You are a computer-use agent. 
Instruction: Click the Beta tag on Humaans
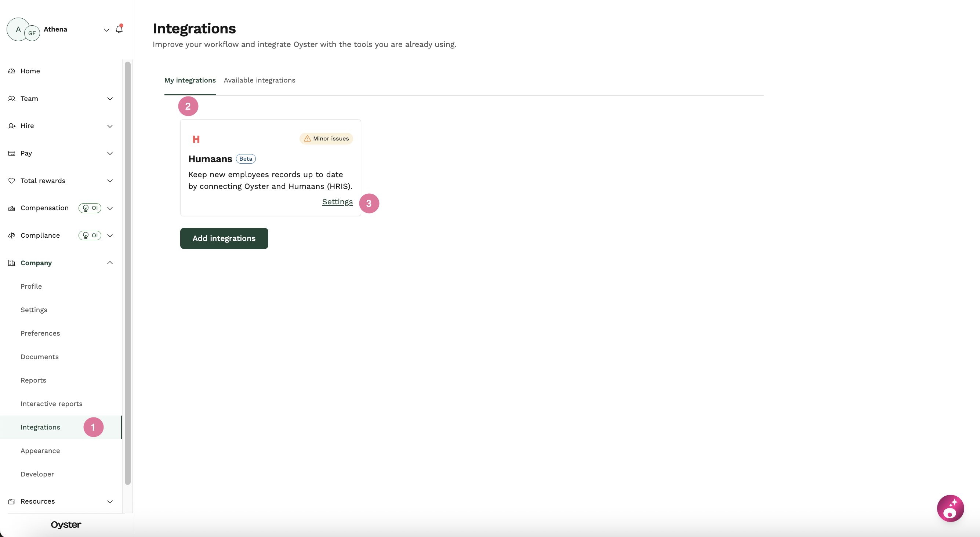click(246, 159)
